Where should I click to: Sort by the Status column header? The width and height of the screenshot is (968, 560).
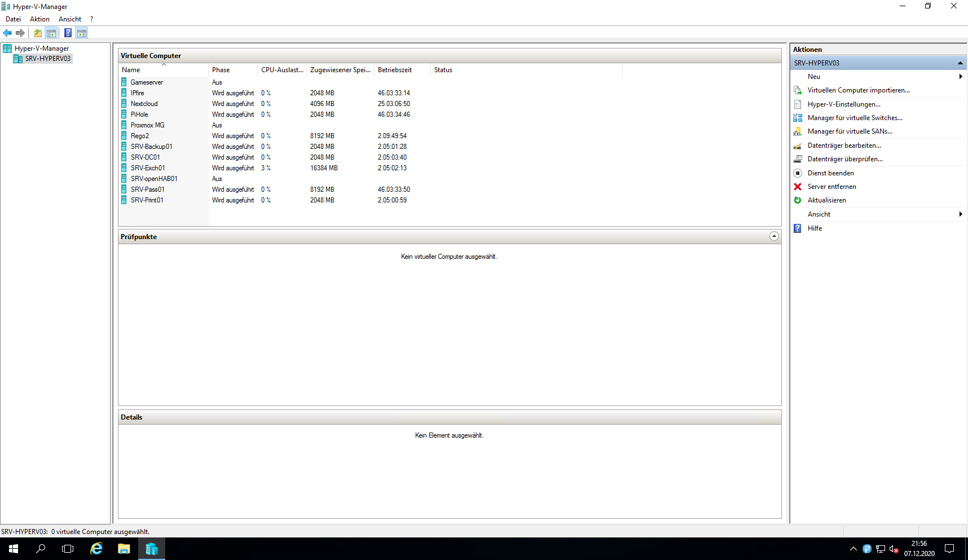tap(527, 70)
